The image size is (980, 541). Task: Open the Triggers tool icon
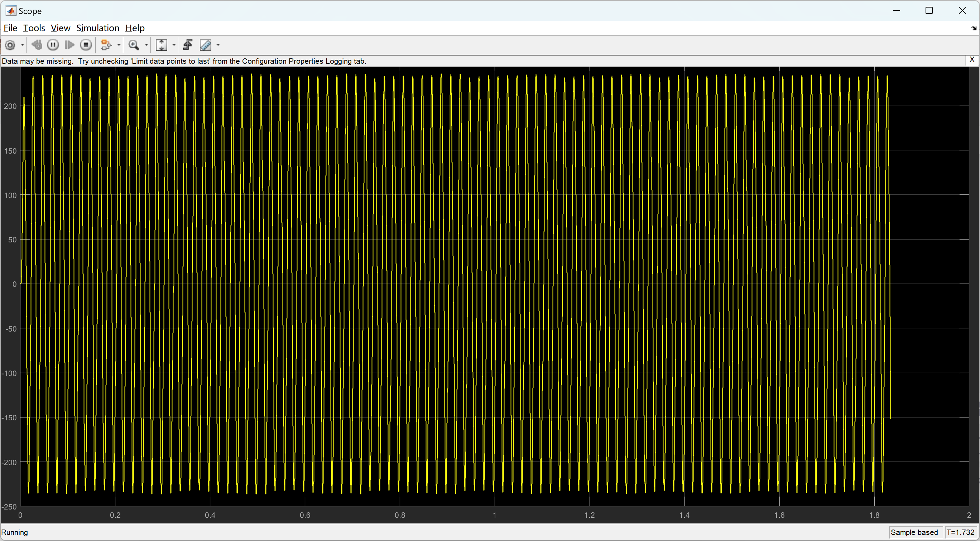click(188, 45)
